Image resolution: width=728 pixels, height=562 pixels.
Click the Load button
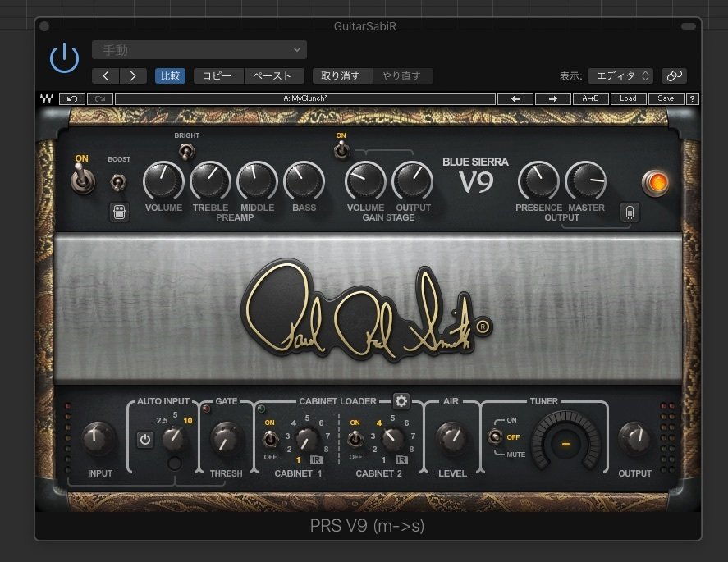(x=628, y=98)
